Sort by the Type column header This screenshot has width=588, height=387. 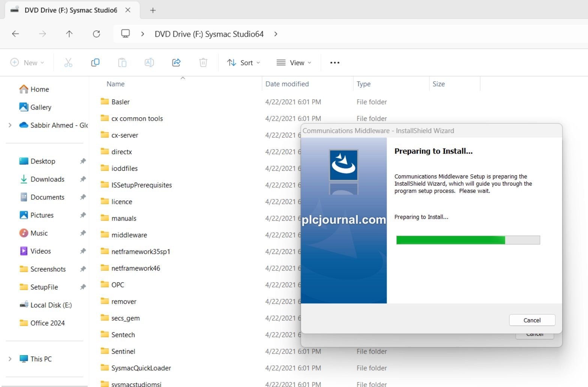click(363, 84)
